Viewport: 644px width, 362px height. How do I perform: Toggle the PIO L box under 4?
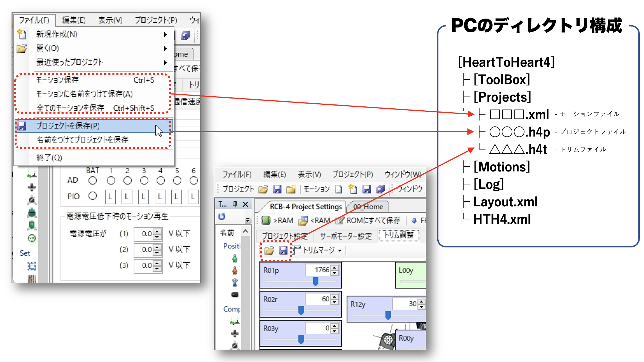click(x=160, y=197)
